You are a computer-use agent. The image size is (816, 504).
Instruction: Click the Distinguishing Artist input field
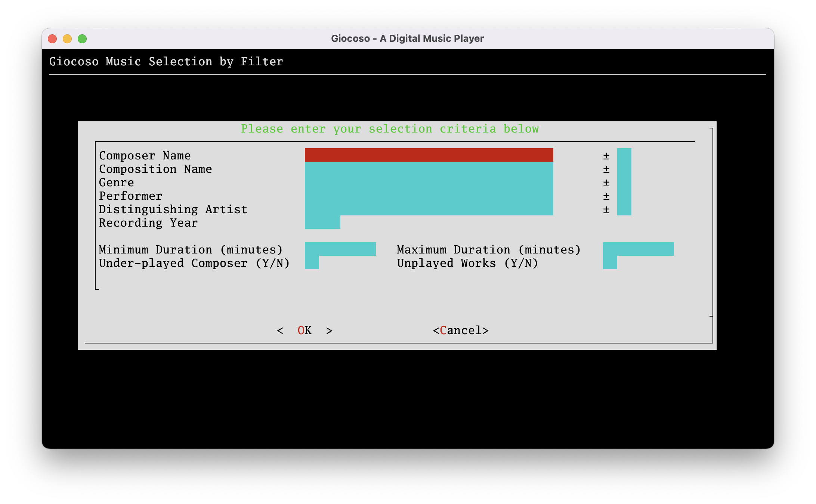click(429, 209)
